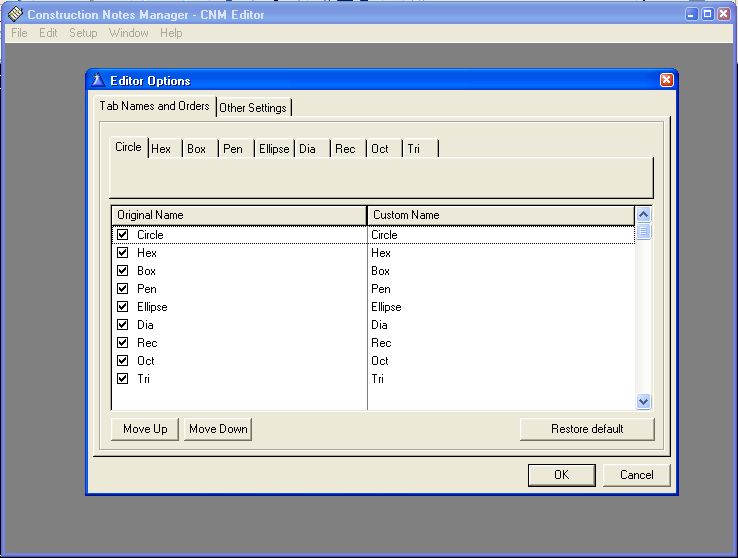This screenshot has height=558, width=738.
Task: Click the Custom Name column header
Action: [x=500, y=215]
